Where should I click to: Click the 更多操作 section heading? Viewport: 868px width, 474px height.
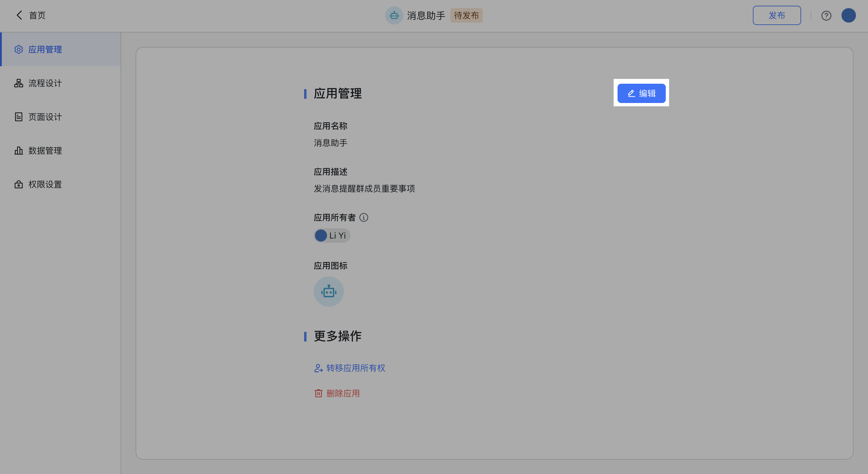click(338, 336)
